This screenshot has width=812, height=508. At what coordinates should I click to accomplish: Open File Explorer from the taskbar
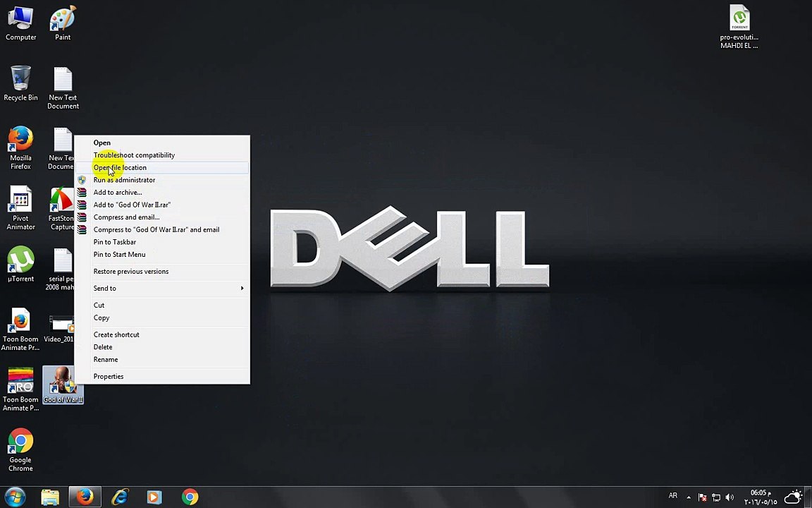click(50, 497)
